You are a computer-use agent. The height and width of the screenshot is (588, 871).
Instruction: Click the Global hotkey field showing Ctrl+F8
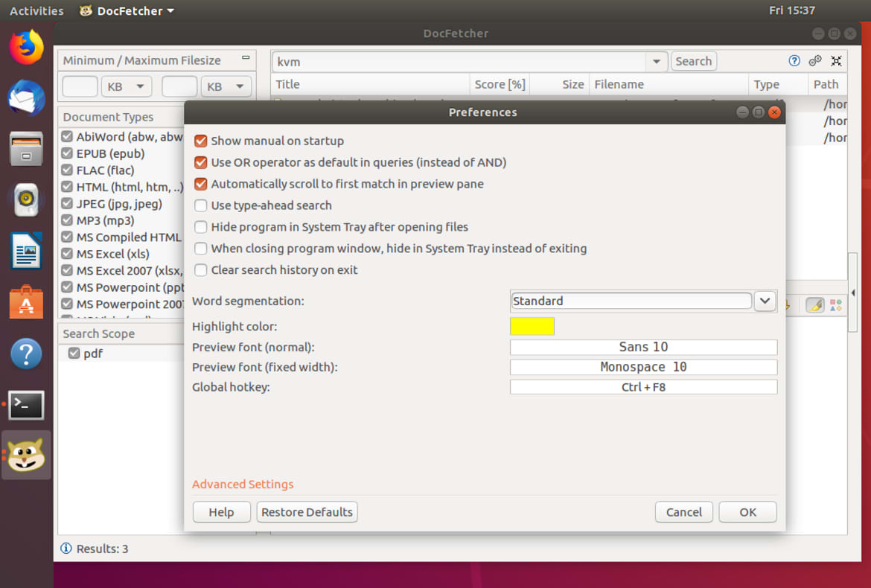click(x=643, y=386)
